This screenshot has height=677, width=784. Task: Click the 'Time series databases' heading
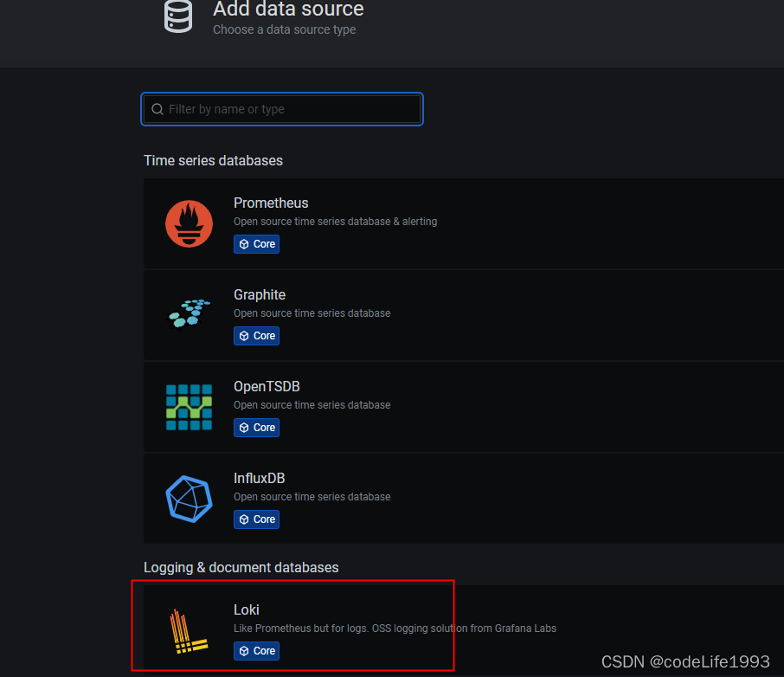[213, 161]
